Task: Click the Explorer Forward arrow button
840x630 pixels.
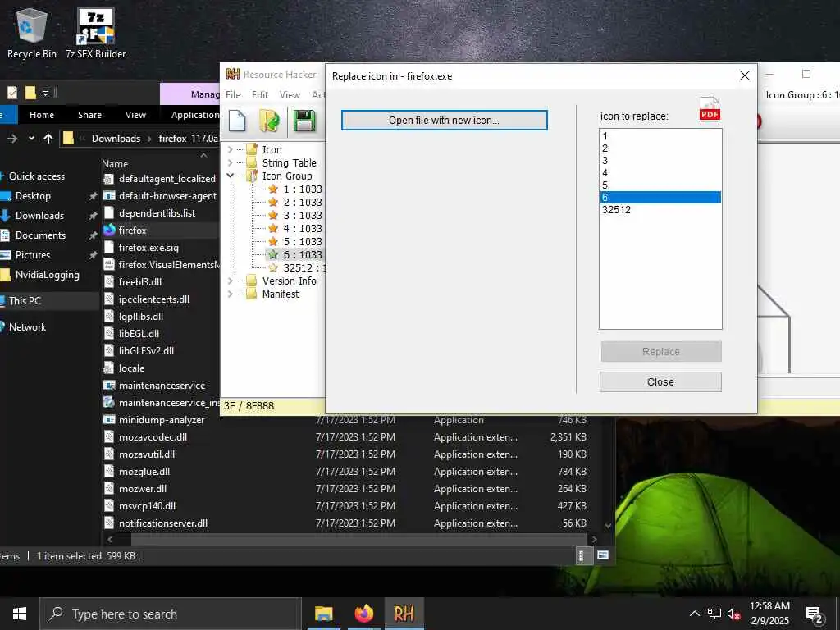Action: (12, 139)
